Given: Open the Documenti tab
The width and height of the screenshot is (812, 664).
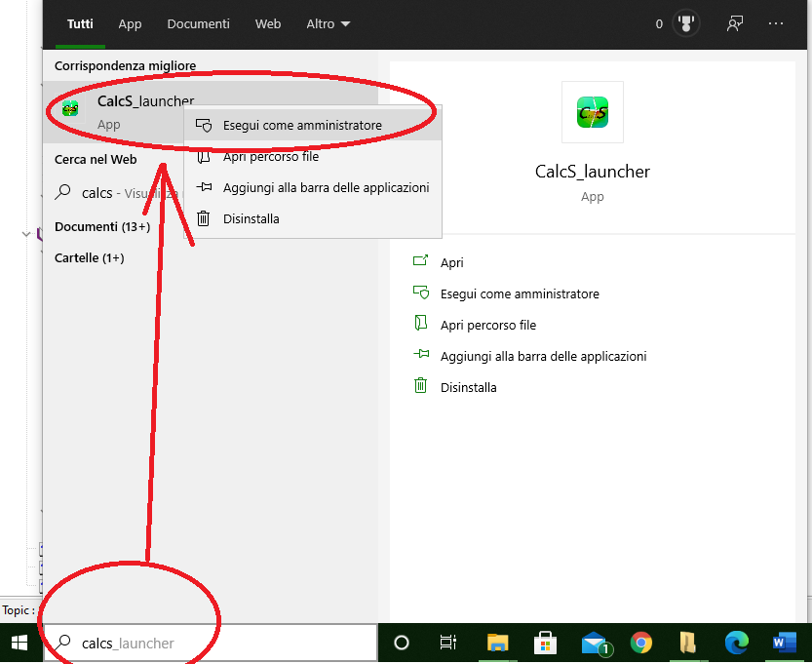Looking at the screenshot, I should tap(198, 23).
